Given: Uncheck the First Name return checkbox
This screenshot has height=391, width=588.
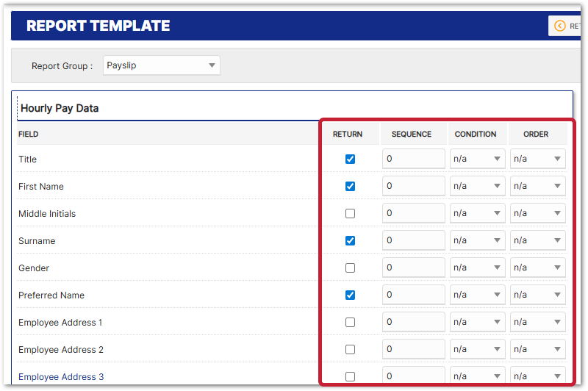Looking at the screenshot, I should point(350,187).
